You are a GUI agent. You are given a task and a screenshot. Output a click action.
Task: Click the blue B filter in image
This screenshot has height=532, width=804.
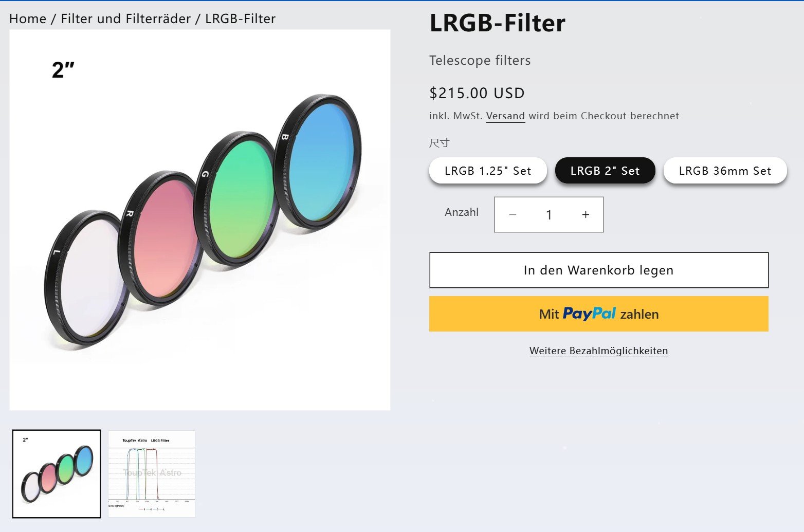(318, 161)
